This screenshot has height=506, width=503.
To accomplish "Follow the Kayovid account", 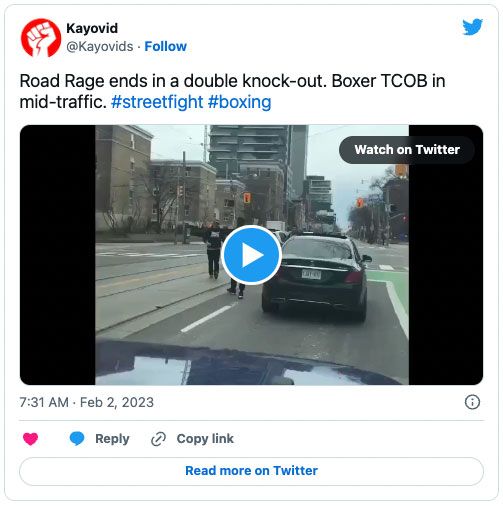I will pyautogui.click(x=165, y=46).
